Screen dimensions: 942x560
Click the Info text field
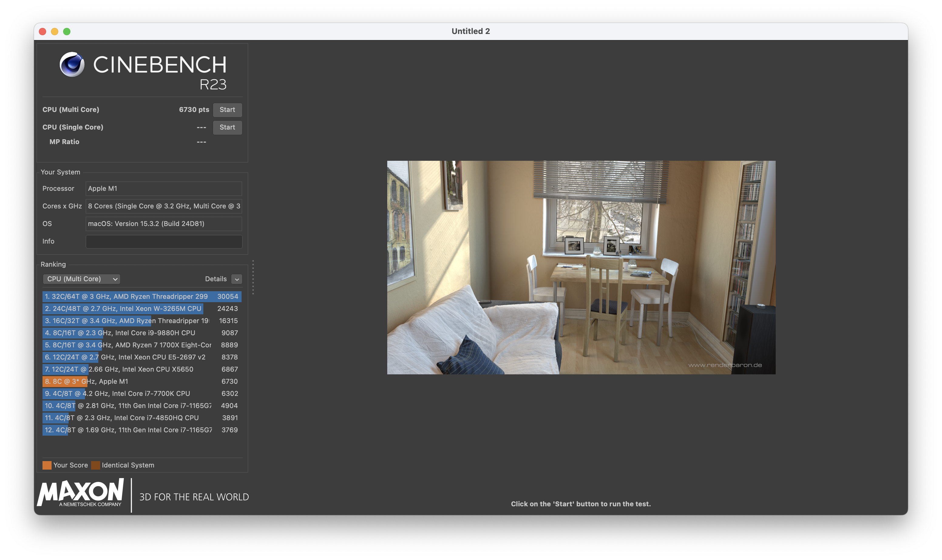coord(164,241)
